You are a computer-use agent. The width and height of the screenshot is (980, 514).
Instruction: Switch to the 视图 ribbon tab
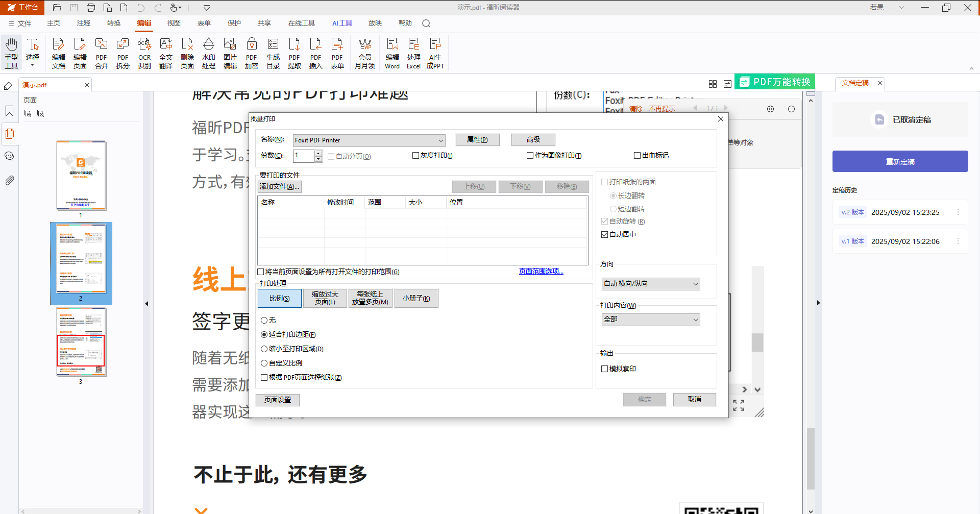(x=174, y=23)
